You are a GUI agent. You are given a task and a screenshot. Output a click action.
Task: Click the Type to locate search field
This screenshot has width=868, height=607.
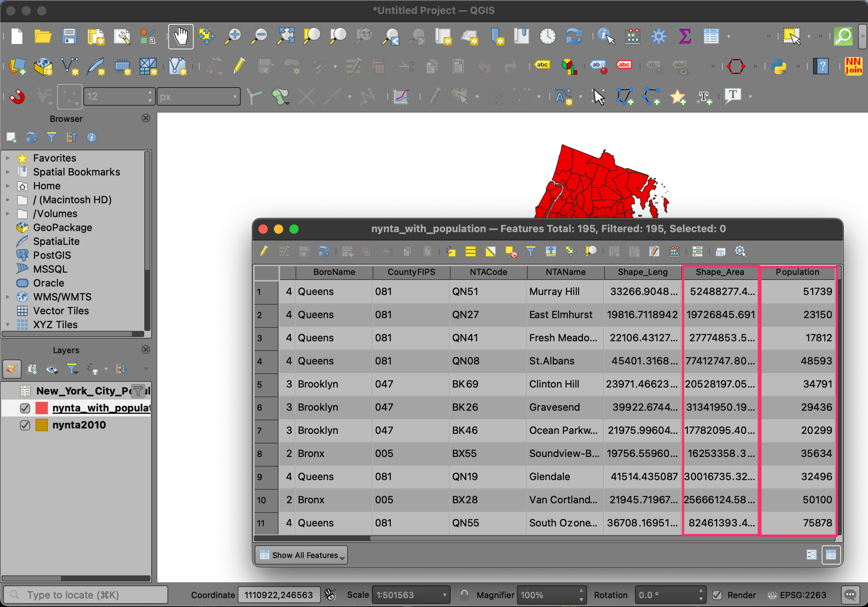click(86, 595)
